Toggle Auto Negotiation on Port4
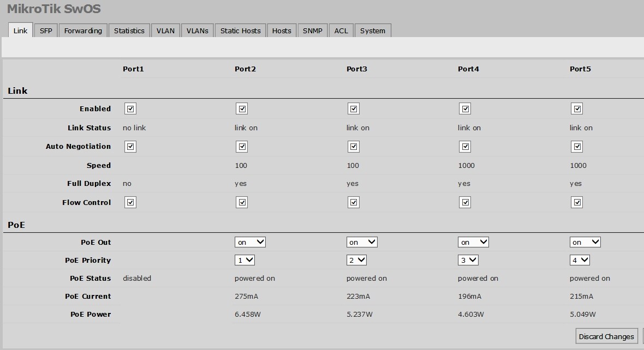Image resolution: width=644 pixels, height=350 pixels. (x=465, y=147)
